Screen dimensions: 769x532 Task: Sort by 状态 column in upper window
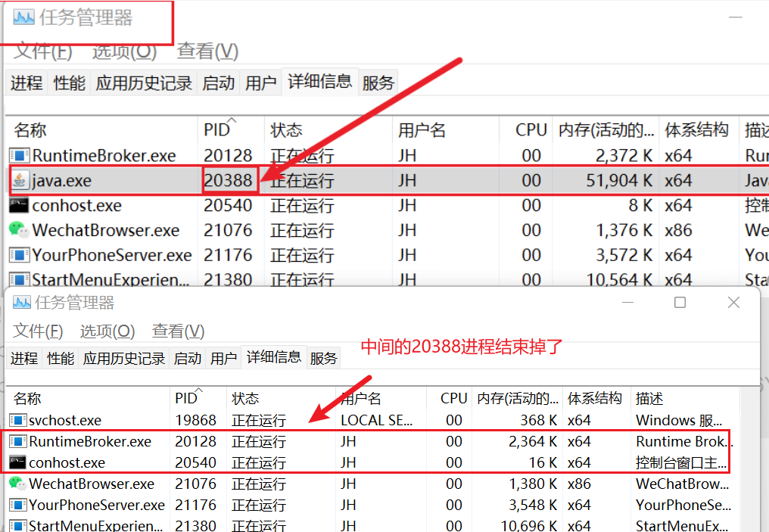pyautogui.click(x=328, y=130)
